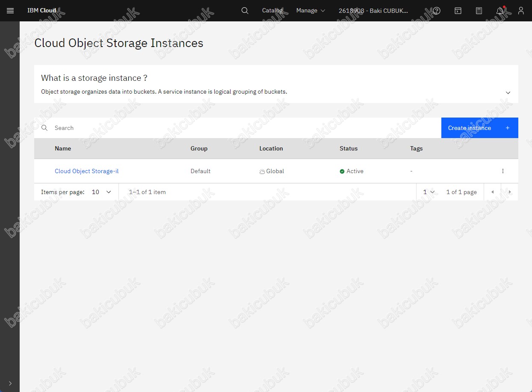Click into the instance Search field
Screen dimensions: 532x392
(x=238, y=128)
